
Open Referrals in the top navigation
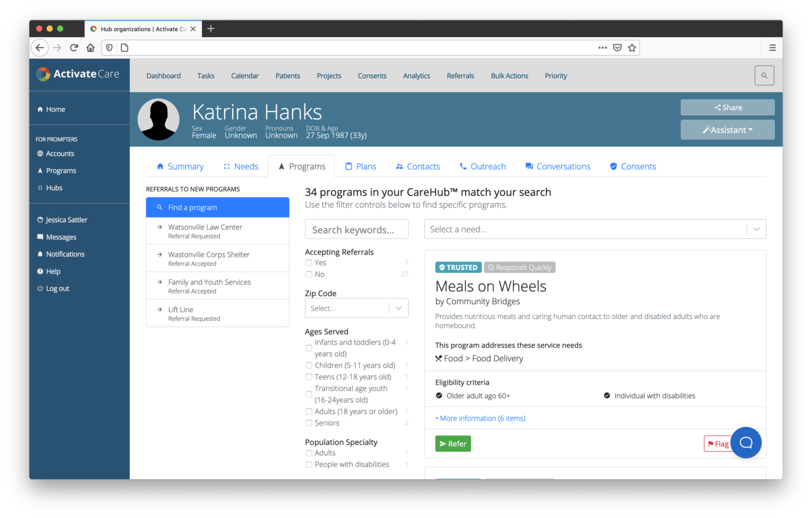[x=460, y=76]
